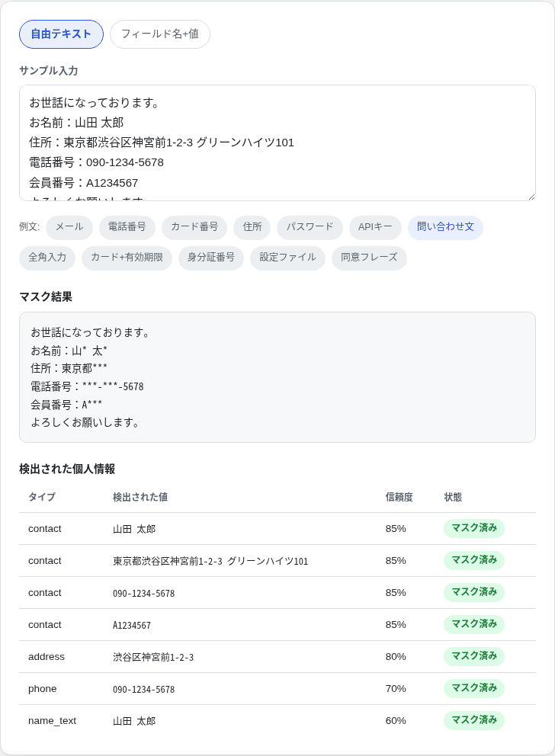Choose the 同意フレーズ example chip
The width and height of the screenshot is (555, 756).
point(369,258)
